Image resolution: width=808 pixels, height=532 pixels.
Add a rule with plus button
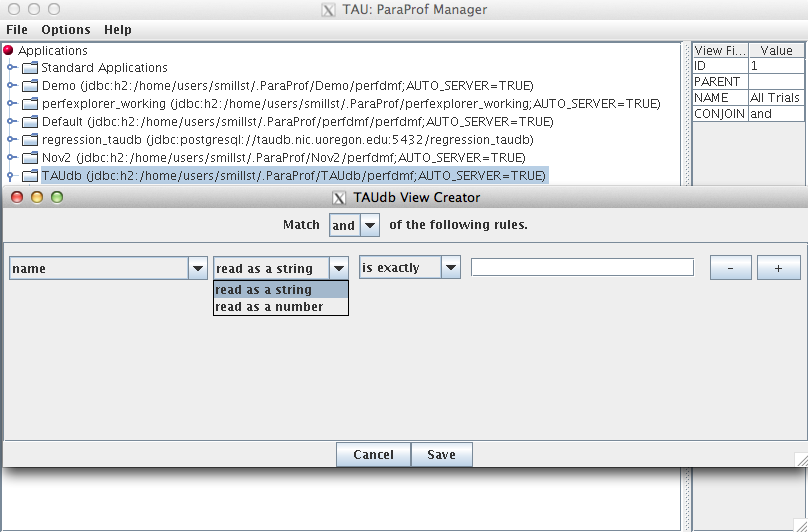point(778,268)
